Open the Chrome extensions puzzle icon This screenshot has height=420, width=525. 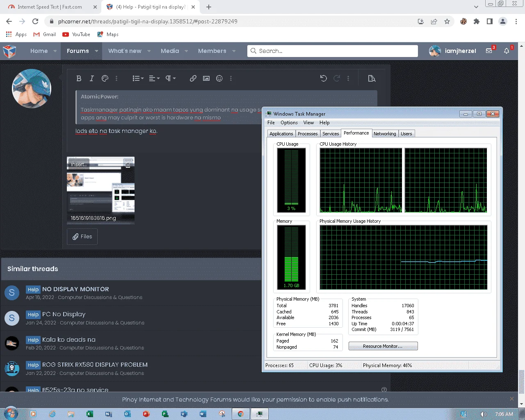[477, 21]
